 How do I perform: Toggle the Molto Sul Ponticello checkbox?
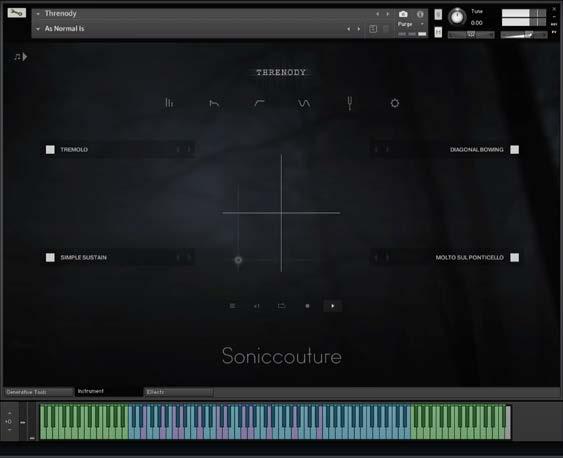tap(515, 257)
